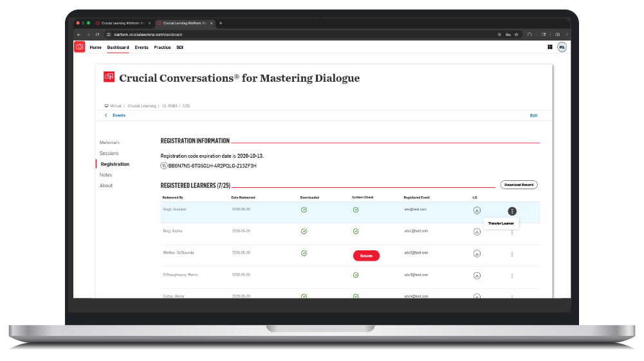Click System Check checkmark for O'Shaughnessy, Martin
This screenshot has height=361, width=644.
[x=356, y=275]
